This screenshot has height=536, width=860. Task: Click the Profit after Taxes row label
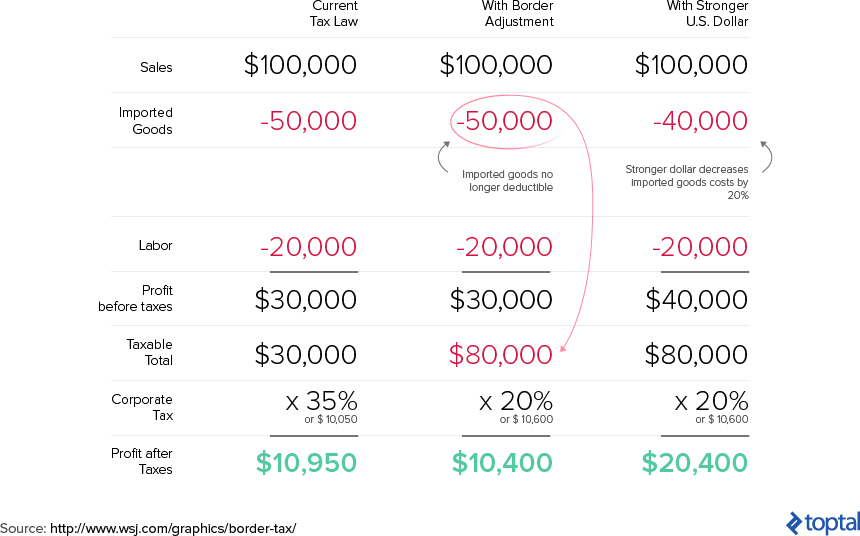[x=142, y=461]
